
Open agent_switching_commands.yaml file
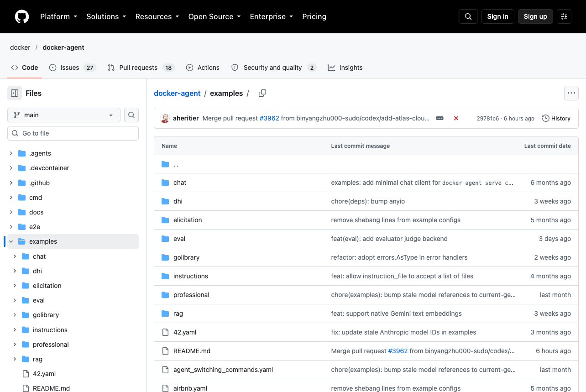pyautogui.click(x=223, y=370)
